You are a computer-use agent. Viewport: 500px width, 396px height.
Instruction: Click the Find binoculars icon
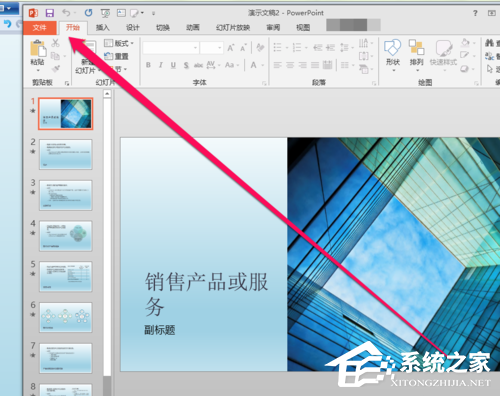point(489,42)
